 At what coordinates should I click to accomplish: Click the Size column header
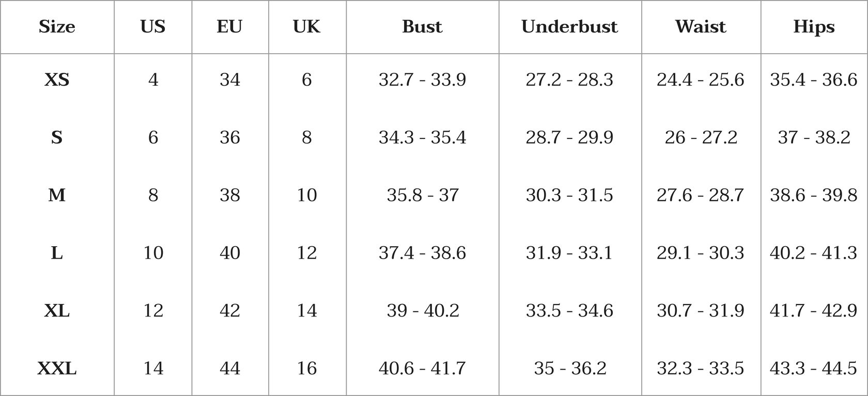tap(57, 27)
